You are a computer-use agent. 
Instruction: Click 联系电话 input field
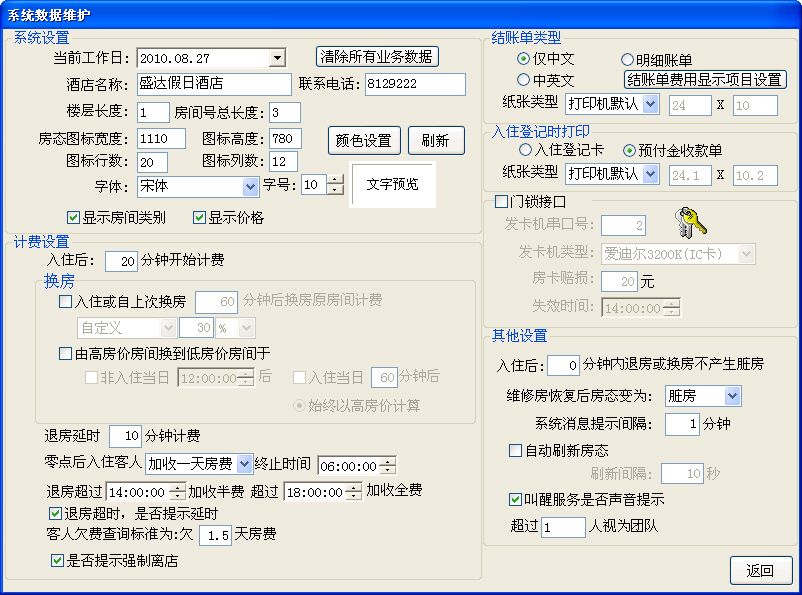pos(415,84)
